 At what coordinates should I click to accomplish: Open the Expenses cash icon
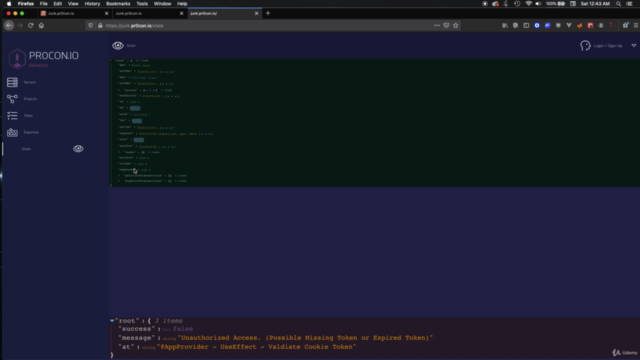[x=12, y=132]
